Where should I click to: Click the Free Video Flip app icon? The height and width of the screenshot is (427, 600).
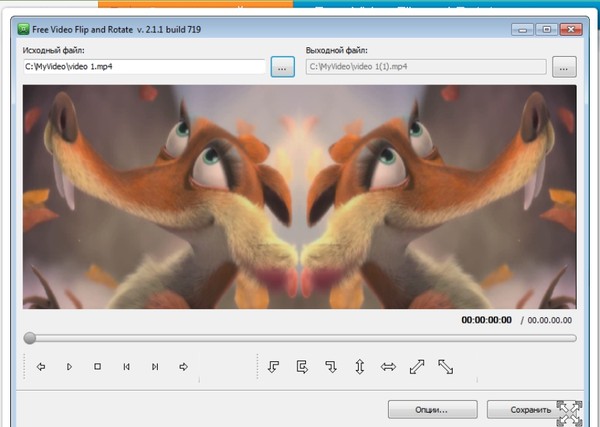(x=23, y=29)
